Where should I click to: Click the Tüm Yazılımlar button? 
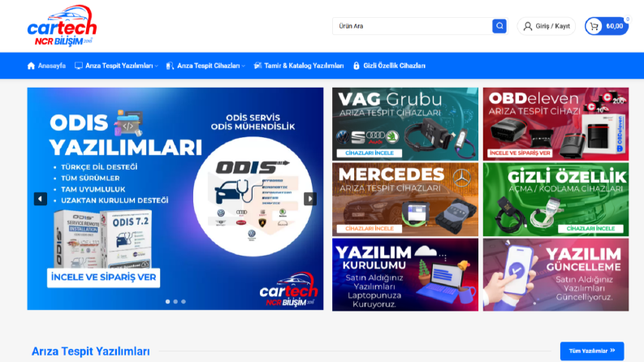(x=592, y=351)
